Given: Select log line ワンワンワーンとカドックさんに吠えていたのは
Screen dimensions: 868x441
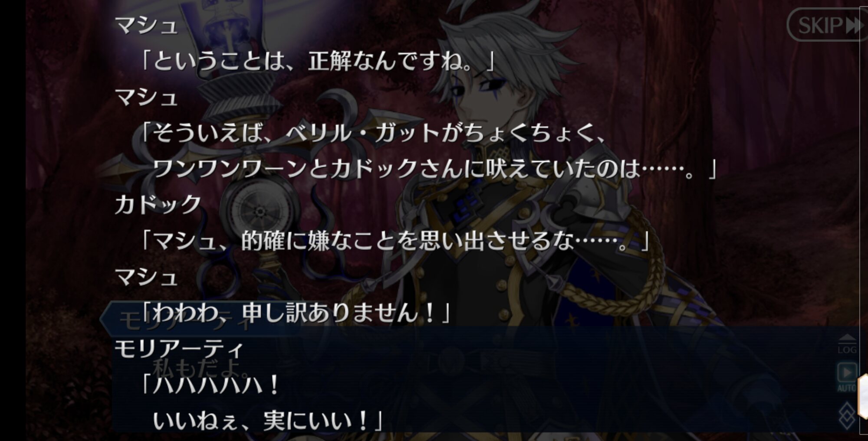Looking at the screenshot, I should click(435, 169).
